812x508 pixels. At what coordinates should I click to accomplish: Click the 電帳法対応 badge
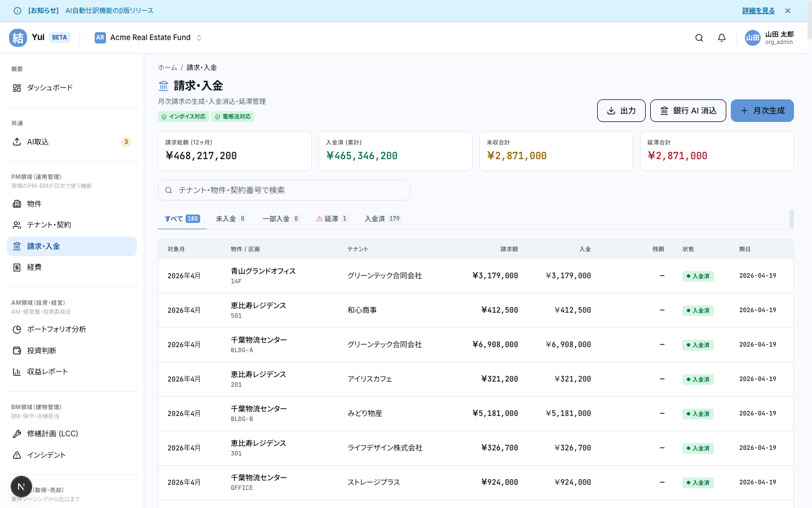click(233, 117)
